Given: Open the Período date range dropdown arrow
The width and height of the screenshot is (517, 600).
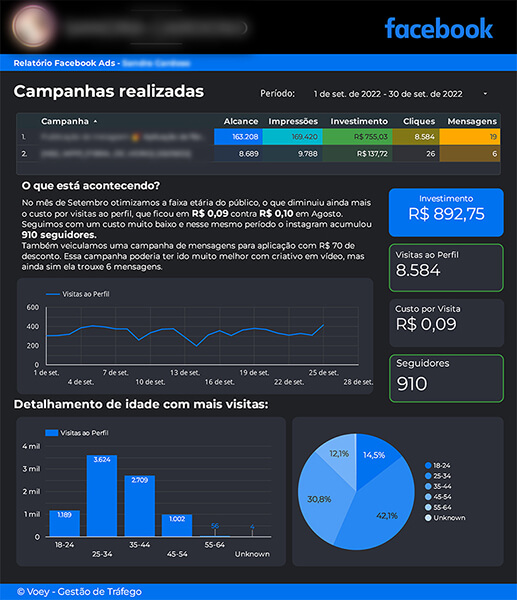Looking at the screenshot, I should coord(485,94).
